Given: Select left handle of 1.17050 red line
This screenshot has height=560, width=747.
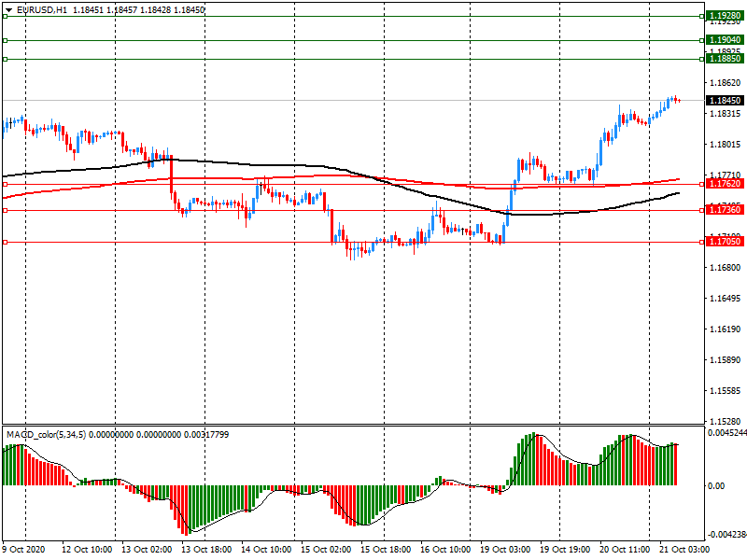Looking at the screenshot, I should pyautogui.click(x=6, y=243).
